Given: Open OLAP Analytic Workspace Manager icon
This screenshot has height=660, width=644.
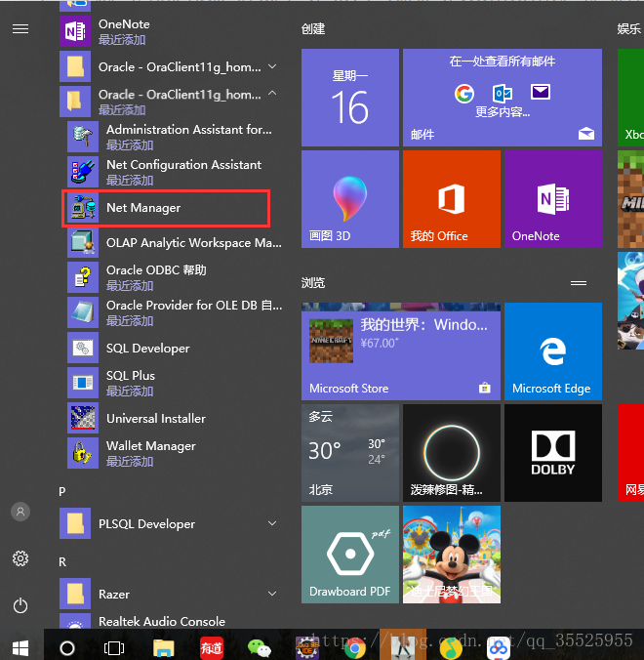Looking at the screenshot, I should tap(83, 242).
